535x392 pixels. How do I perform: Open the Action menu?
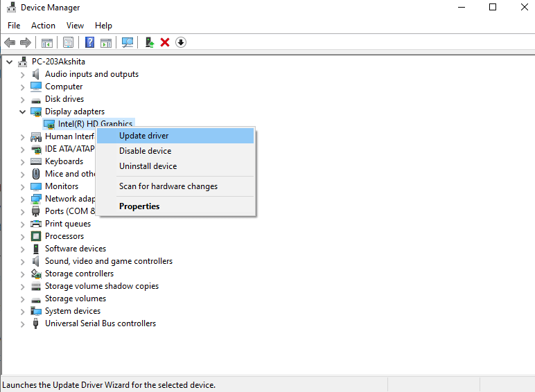coord(44,26)
